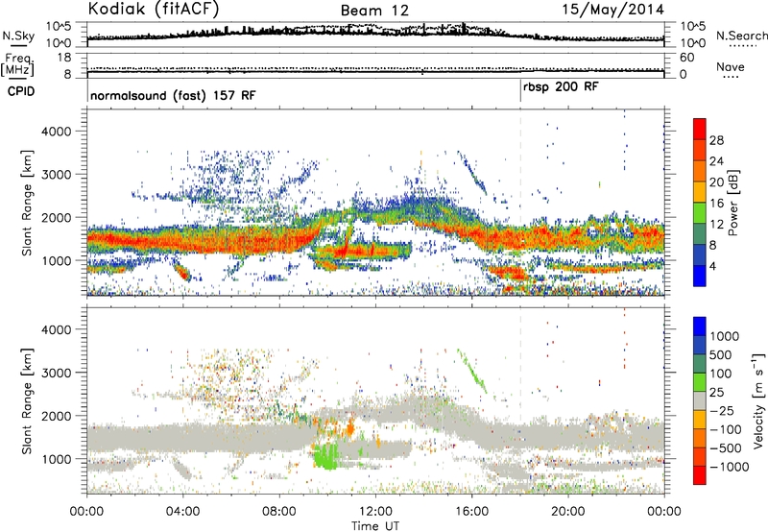
Task: Click the power panel 'Slant Range [km]' label
Action: [x=28, y=203]
